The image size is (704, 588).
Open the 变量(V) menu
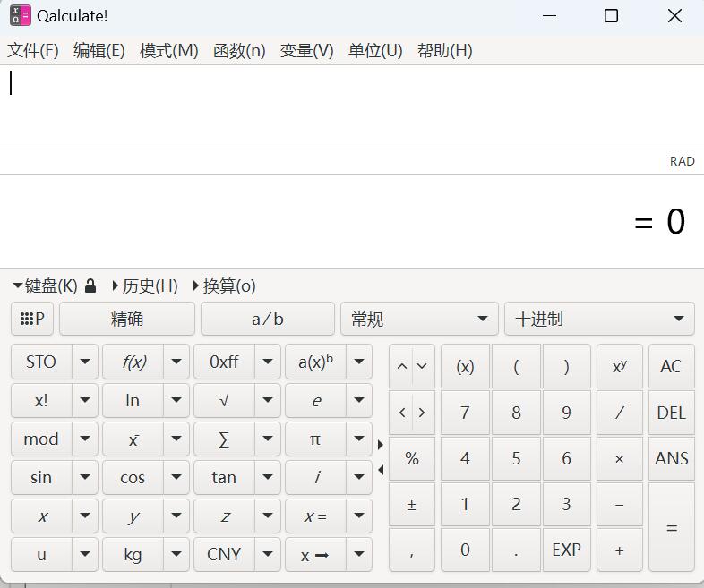(306, 50)
